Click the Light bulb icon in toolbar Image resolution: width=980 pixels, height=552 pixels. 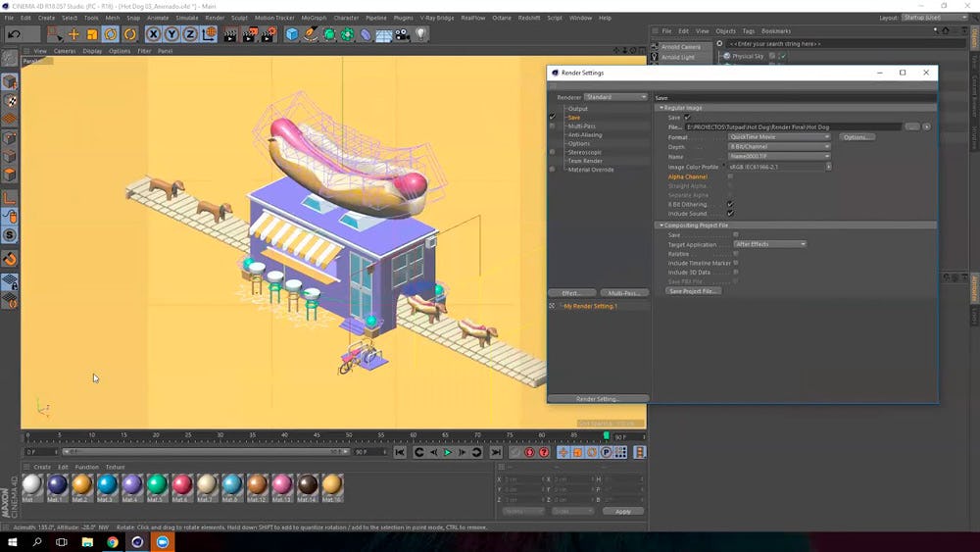(421, 34)
